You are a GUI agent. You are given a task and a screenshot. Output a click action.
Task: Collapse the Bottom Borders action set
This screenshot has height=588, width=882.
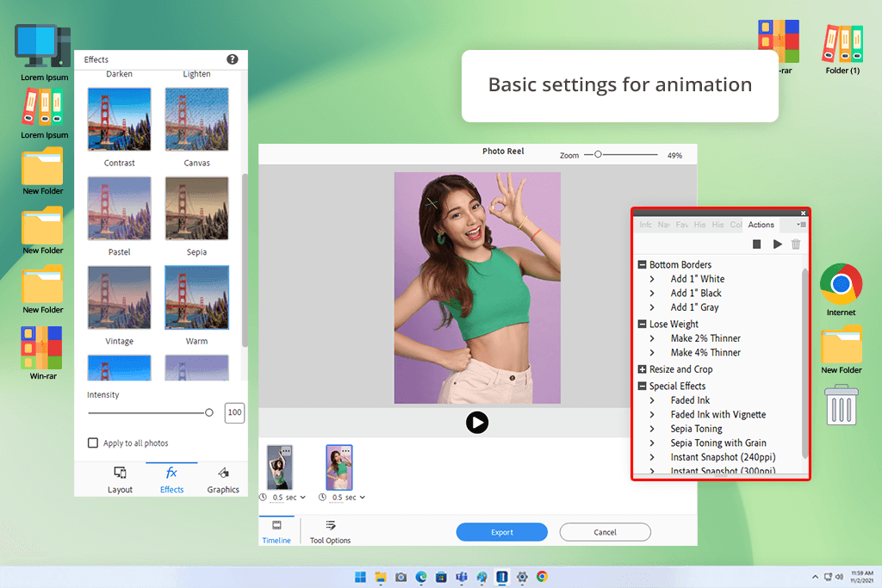tap(642, 264)
